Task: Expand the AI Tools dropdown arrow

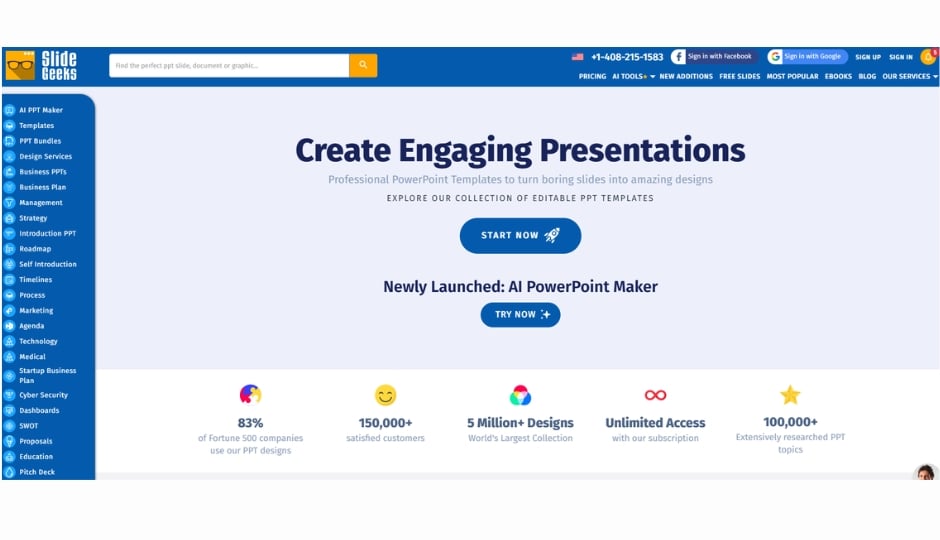Action: tap(652, 77)
